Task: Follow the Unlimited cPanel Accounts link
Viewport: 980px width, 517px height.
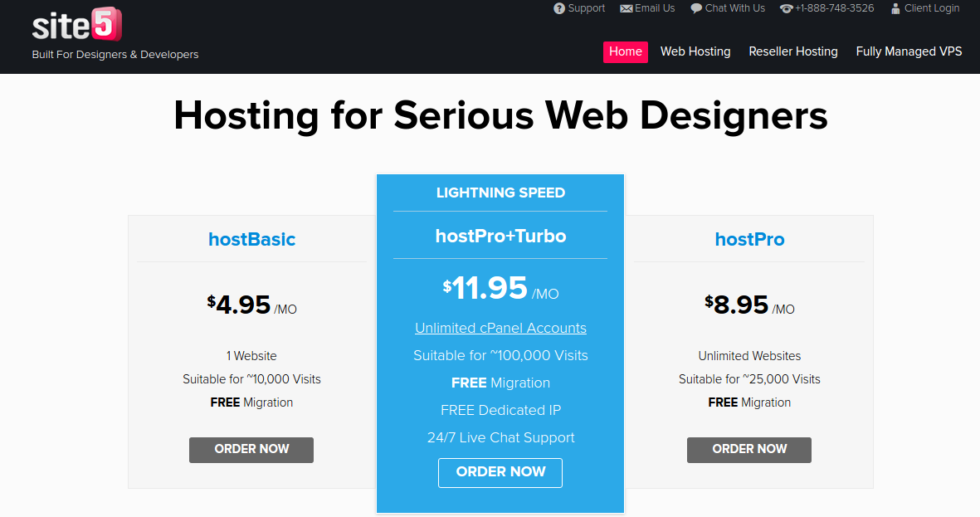Action: coord(500,328)
